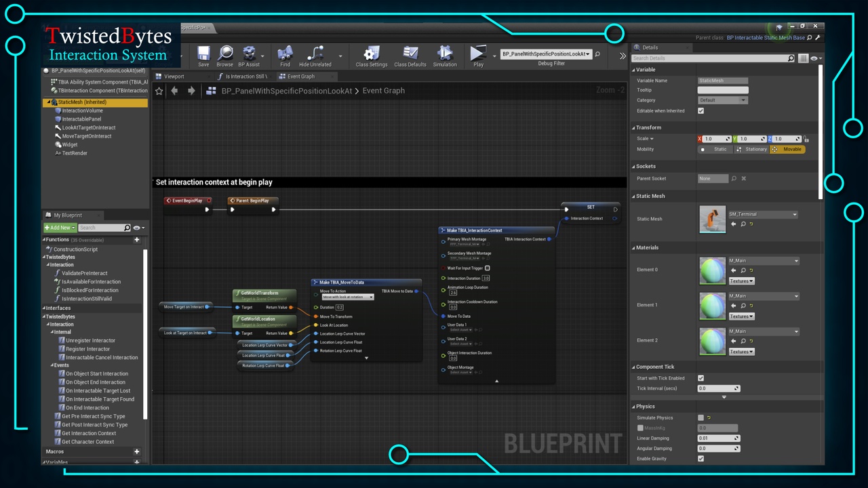Click the Add New button in My Blueprint
Screen dimensions: 868x488
tap(60, 228)
